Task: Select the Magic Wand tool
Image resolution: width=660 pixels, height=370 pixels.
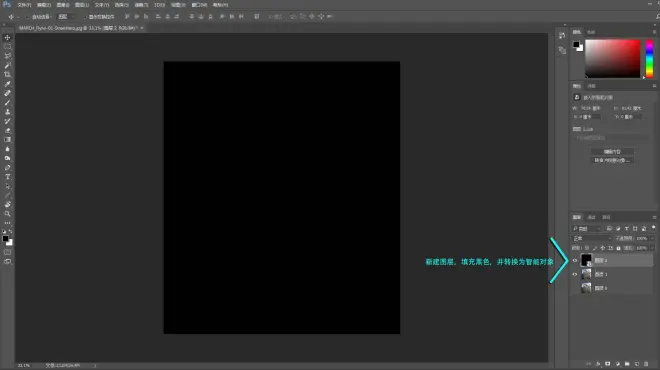Action: click(8, 65)
